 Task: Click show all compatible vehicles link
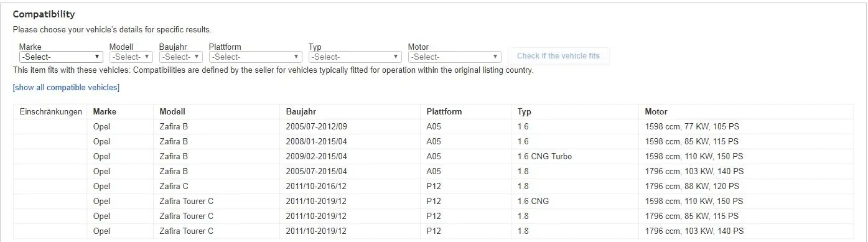click(66, 88)
